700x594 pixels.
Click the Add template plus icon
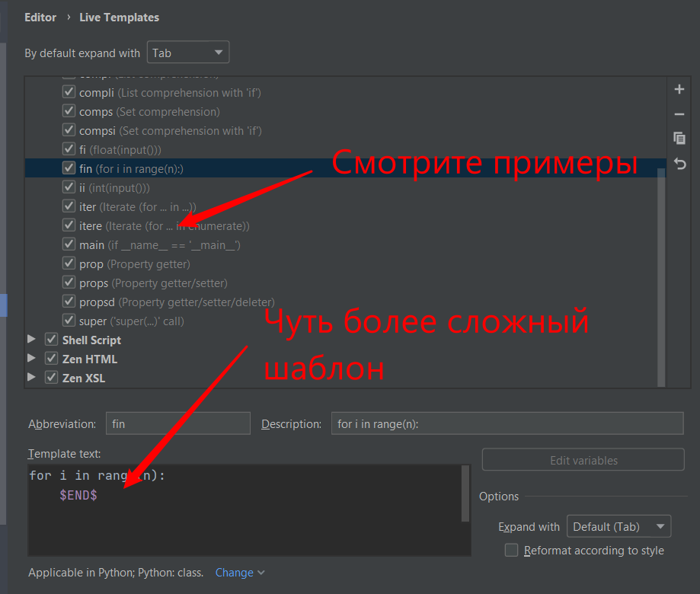tap(679, 89)
